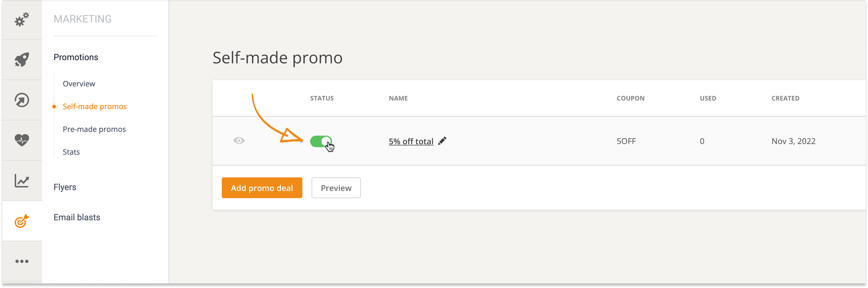Open the circled arrow sidebar icon
The image size is (868, 288).
click(x=22, y=100)
